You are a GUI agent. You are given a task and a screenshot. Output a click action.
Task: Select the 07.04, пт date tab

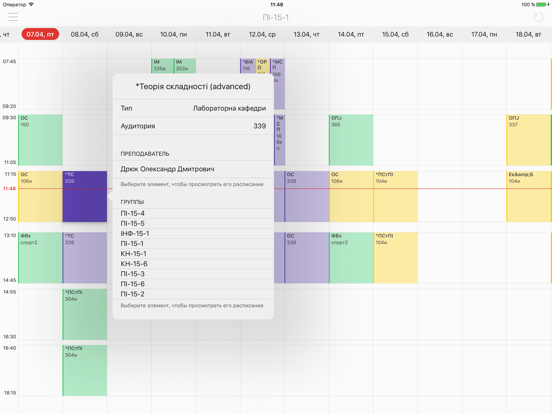point(40,34)
